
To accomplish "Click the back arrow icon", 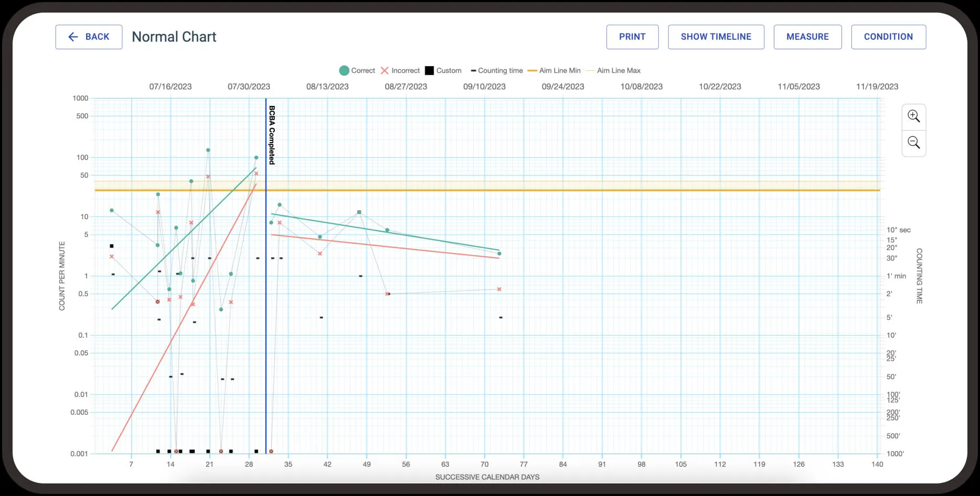I will click(x=73, y=37).
